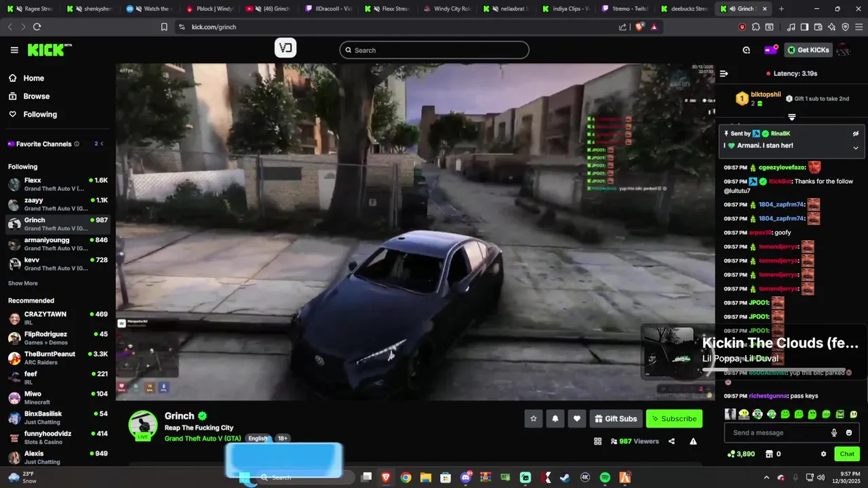Click the Get KICKs button
This screenshot has height=488, width=868.
(808, 49)
